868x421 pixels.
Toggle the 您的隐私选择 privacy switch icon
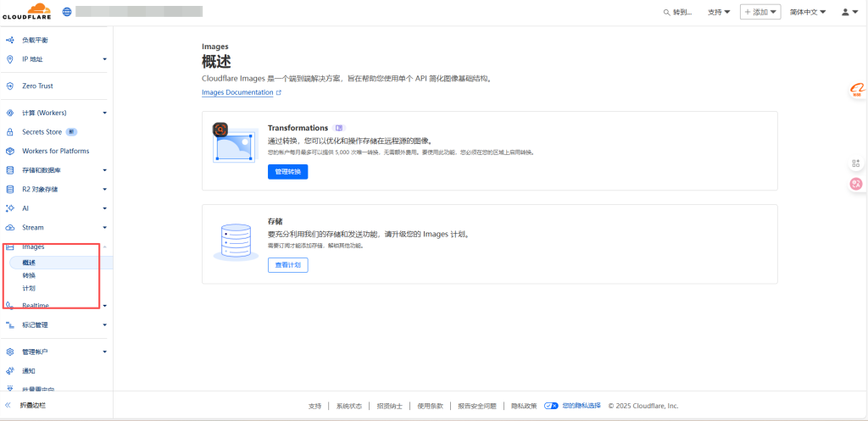[551, 406]
